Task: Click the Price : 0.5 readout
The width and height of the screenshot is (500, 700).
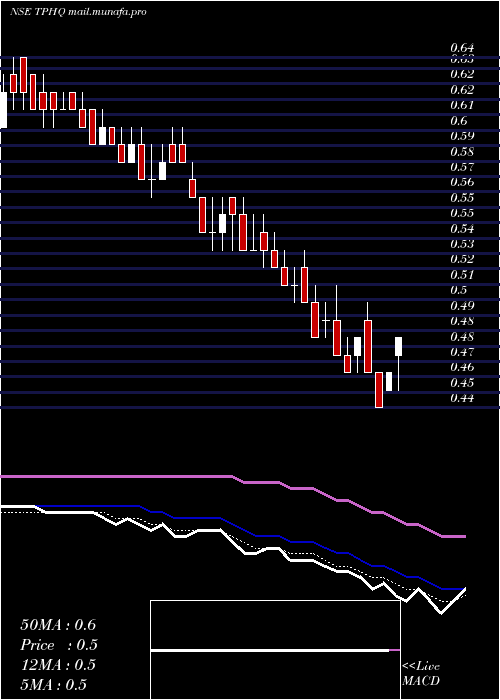Action: click(59, 645)
